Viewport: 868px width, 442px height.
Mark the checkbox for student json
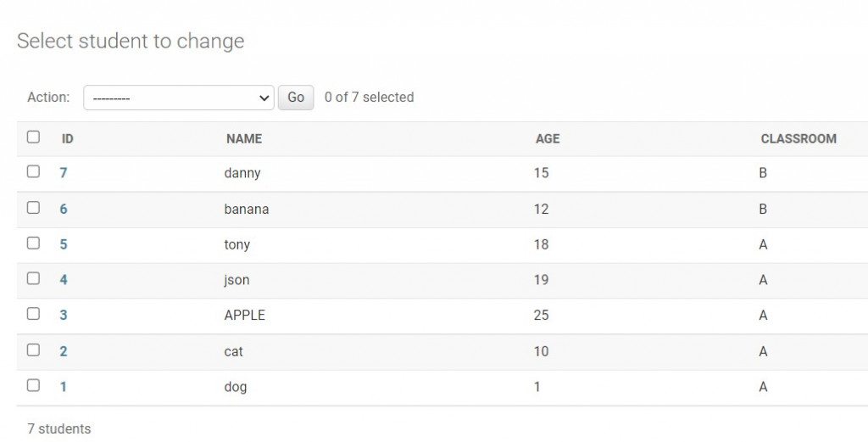33,278
